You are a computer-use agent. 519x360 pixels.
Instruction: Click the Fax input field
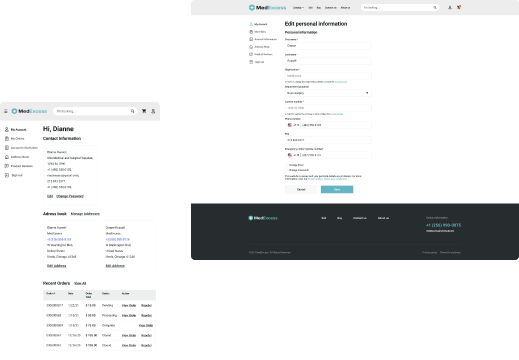pos(328,140)
